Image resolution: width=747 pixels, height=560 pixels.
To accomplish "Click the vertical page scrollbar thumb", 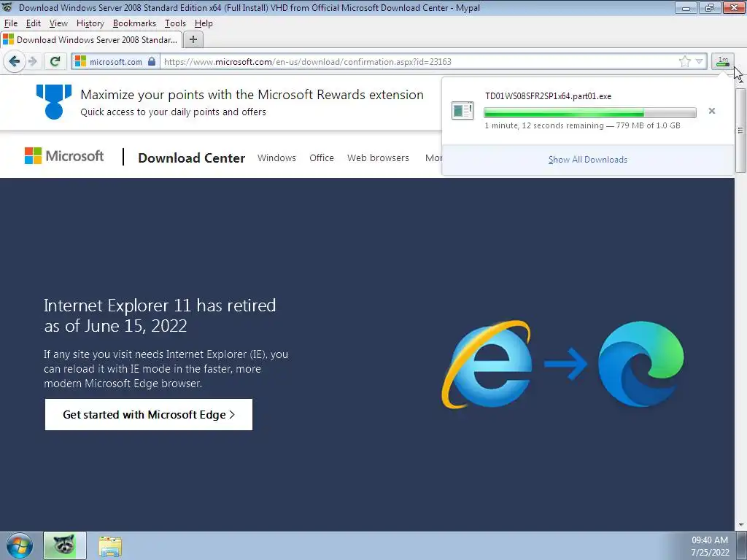I will (x=740, y=130).
